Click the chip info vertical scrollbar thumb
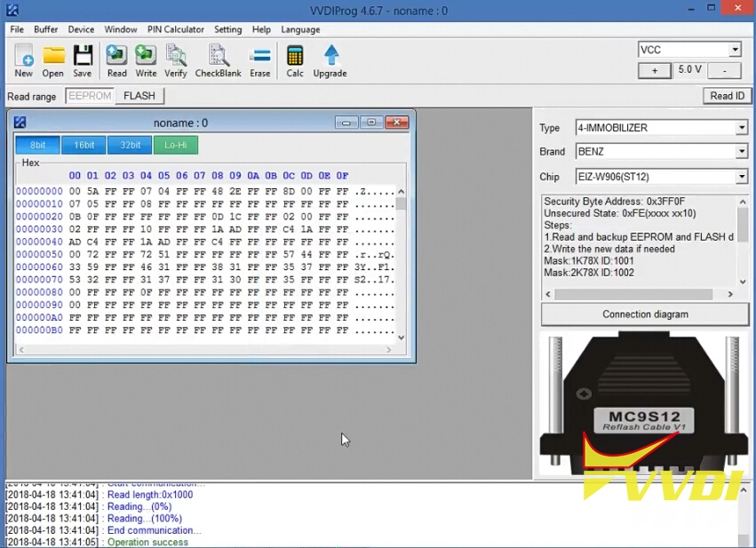This screenshot has height=548, width=756. point(743,225)
